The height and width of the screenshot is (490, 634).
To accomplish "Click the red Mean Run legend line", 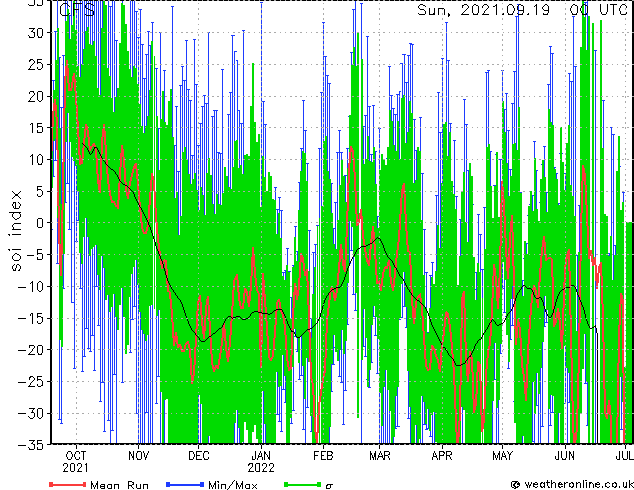I will [68, 484].
